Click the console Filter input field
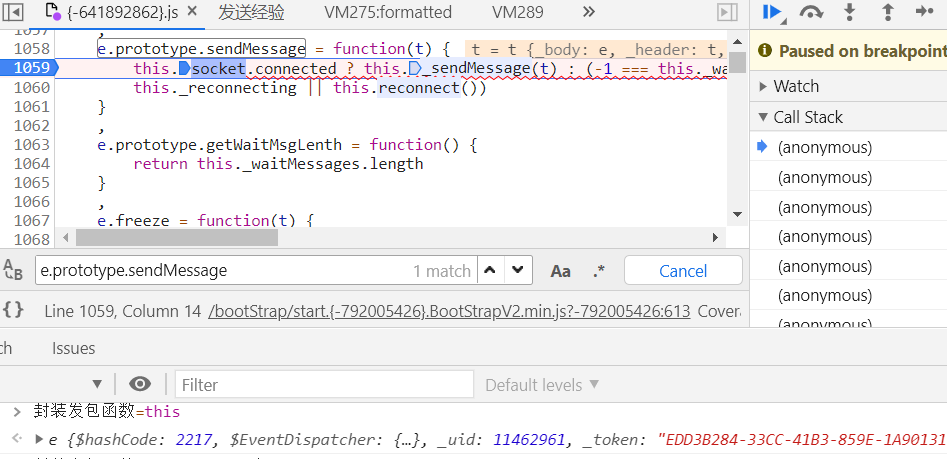This screenshot has height=459, width=947. pos(324,385)
